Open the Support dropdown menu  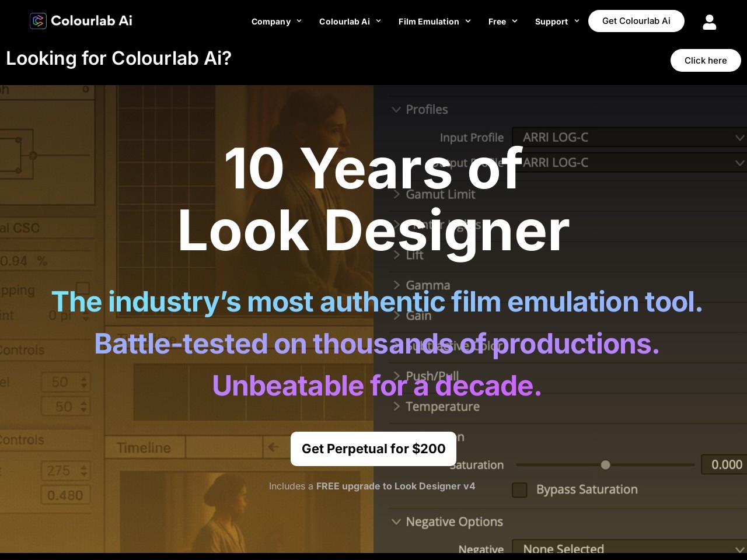(557, 22)
